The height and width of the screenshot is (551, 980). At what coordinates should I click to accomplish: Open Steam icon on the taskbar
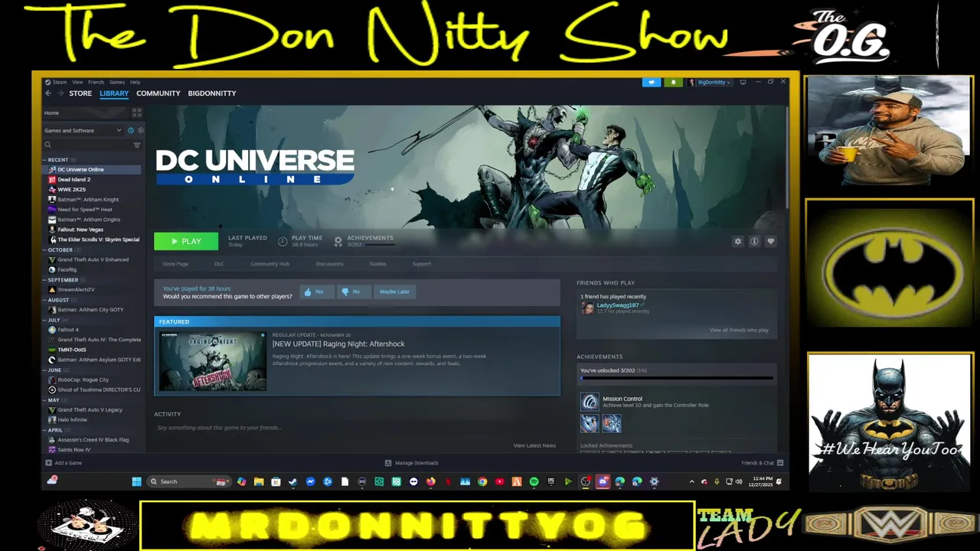point(292,481)
